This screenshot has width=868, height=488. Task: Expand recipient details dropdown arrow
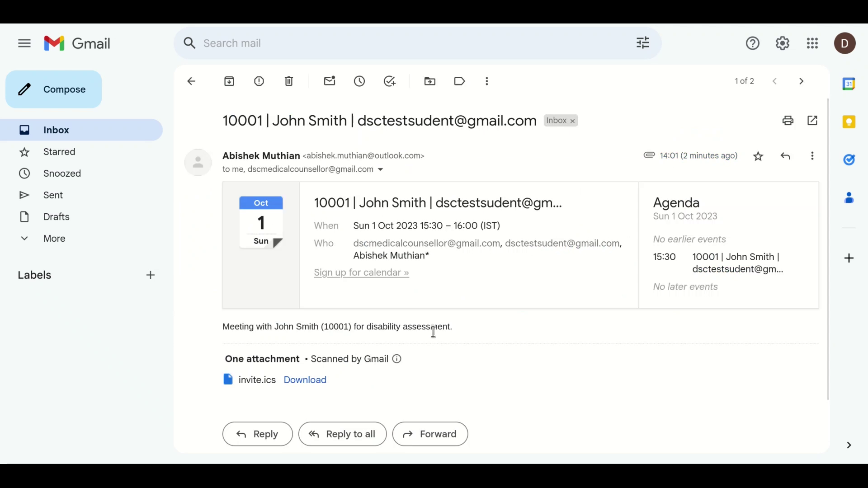[x=381, y=170]
